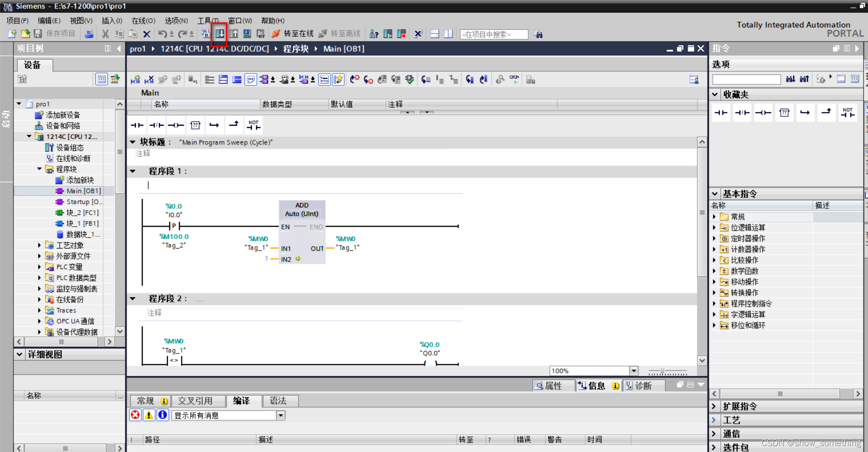Collapse 程序段 1 network
Screen dimensions: 868x452
tap(133, 171)
